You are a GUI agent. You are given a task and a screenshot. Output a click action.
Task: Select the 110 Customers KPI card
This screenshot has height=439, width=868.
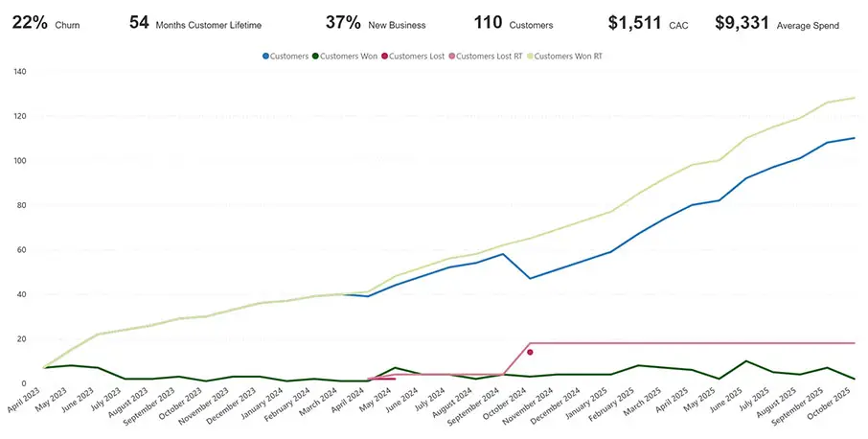[x=513, y=24]
